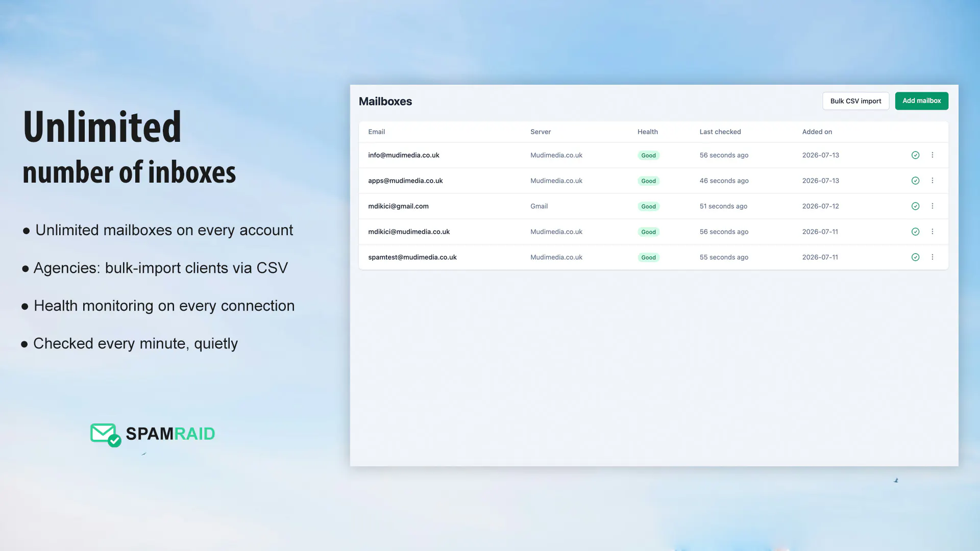The height and width of the screenshot is (551, 980).
Task: Open more options menu for info@mudimedia.co.uk
Action: (932, 155)
